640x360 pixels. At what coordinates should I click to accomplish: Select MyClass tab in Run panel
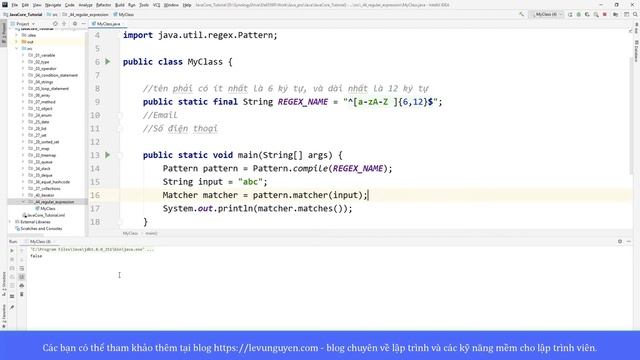point(40,242)
